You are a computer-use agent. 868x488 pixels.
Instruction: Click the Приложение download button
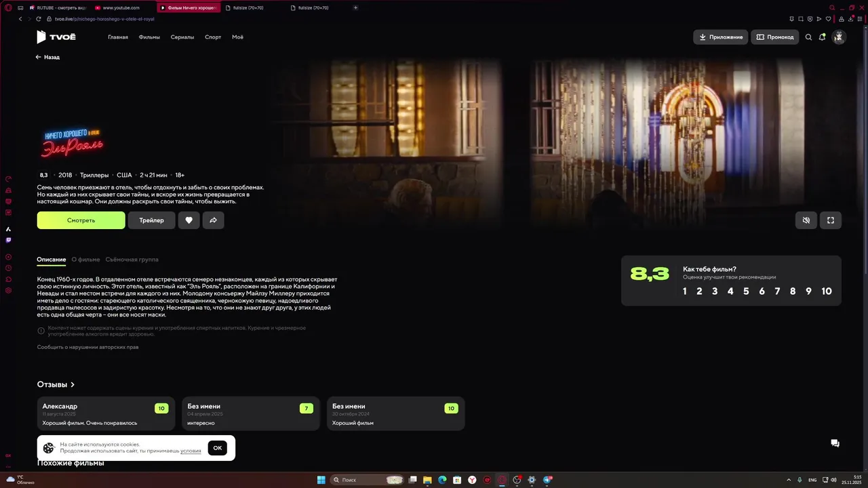point(721,37)
